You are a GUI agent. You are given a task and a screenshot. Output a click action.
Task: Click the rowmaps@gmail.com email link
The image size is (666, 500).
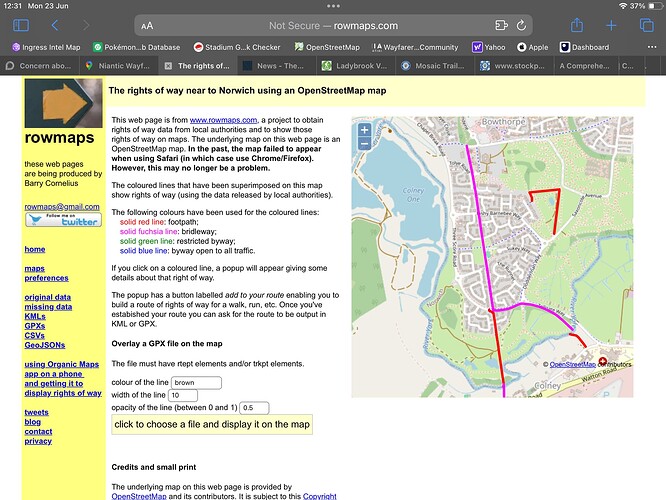[x=62, y=207]
